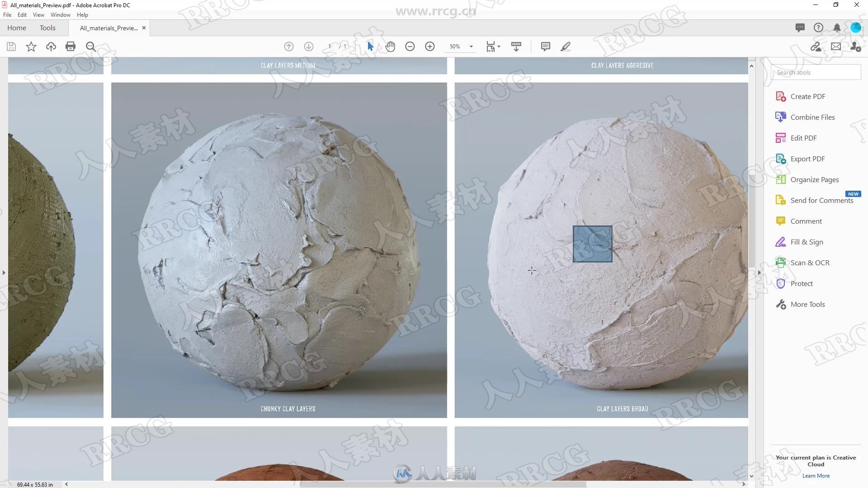Click the Learn More link
The height and width of the screenshot is (488, 868).
pyautogui.click(x=816, y=475)
